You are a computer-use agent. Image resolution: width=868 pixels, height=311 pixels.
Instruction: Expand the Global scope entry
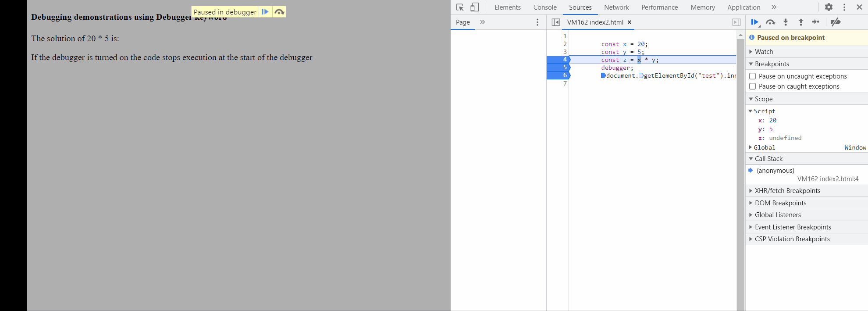pos(764,148)
